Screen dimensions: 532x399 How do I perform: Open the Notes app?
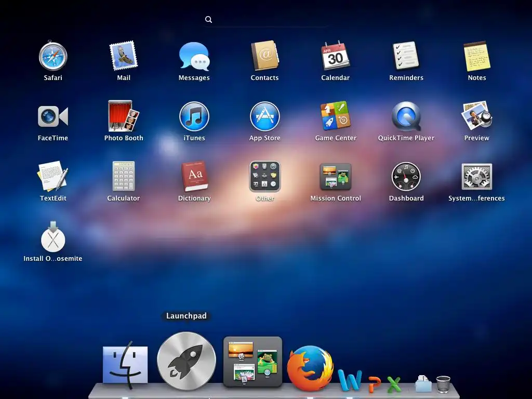477,56
